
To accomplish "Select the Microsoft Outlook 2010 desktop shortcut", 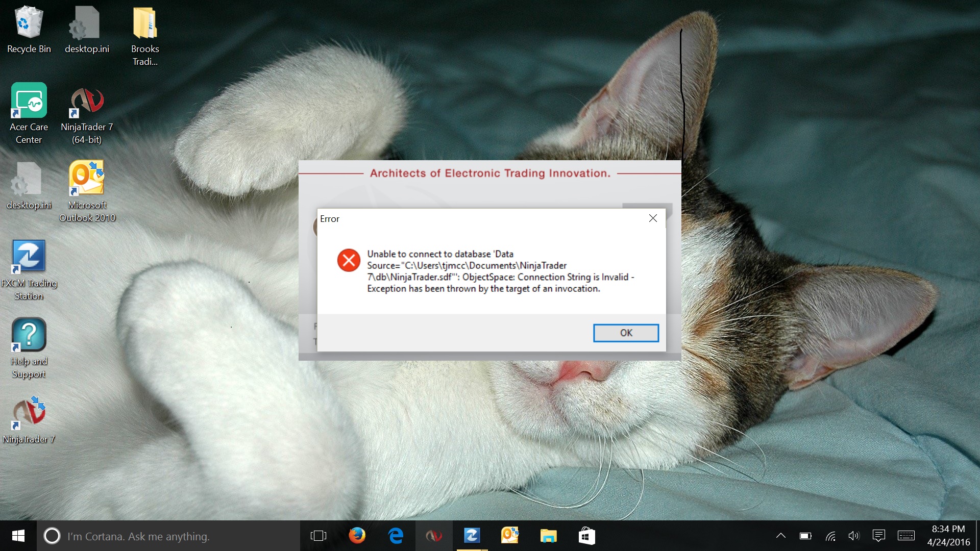I will coord(87,190).
